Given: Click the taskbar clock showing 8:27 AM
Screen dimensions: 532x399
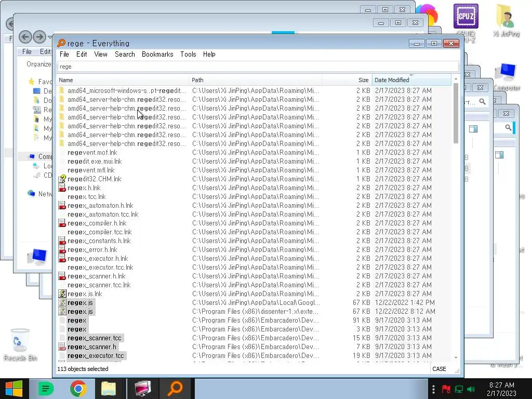Looking at the screenshot, I should click(x=501, y=389).
